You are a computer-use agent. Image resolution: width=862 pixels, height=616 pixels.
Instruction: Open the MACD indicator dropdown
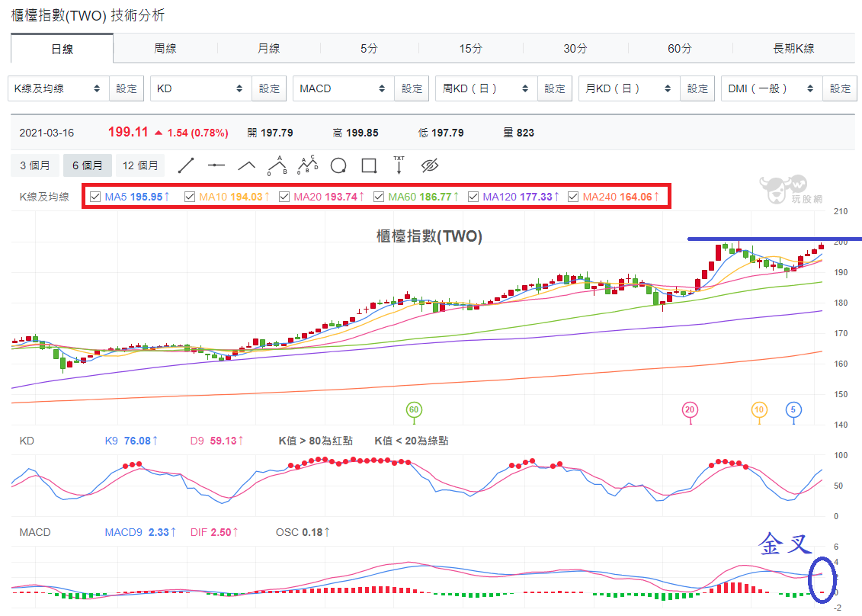coord(344,88)
